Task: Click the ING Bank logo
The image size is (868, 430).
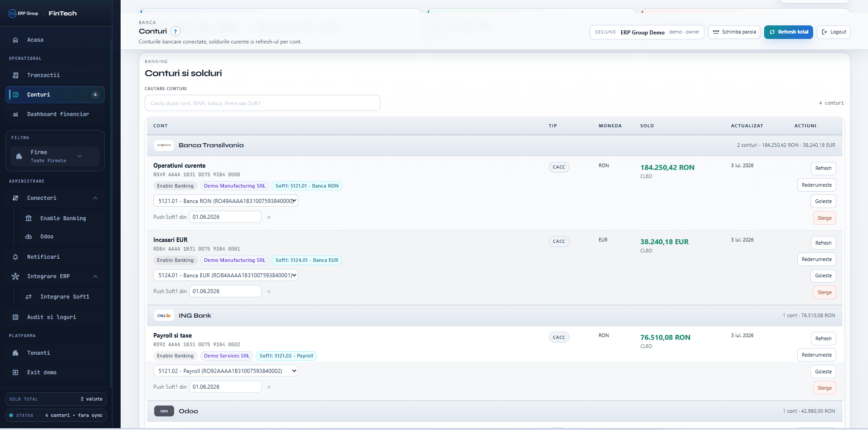Action: pyautogui.click(x=164, y=316)
